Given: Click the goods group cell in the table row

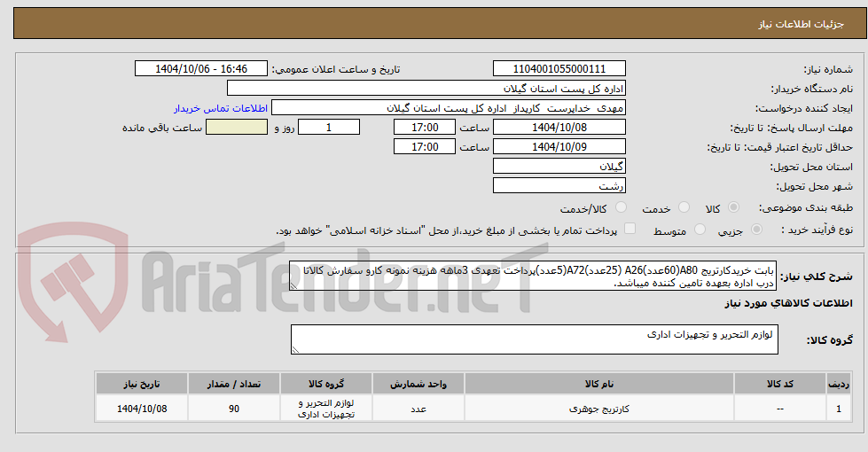Looking at the screenshot, I should (326, 409).
